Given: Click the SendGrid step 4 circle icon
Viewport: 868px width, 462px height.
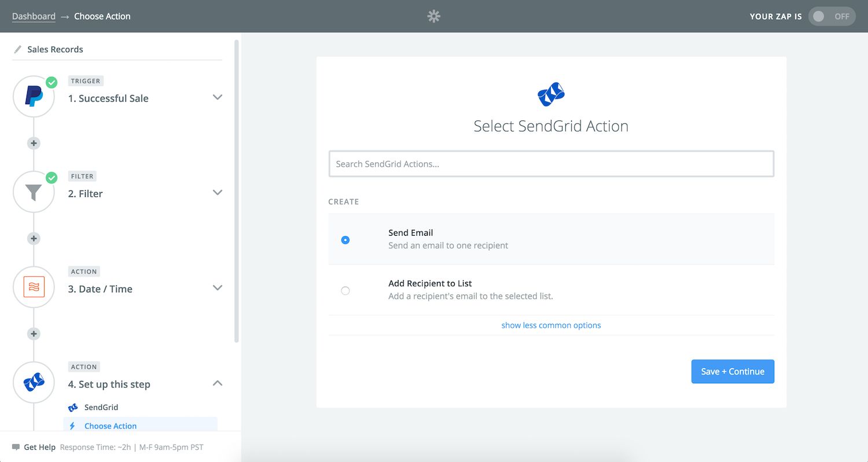Looking at the screenshot, I should [x=34, y=383].
